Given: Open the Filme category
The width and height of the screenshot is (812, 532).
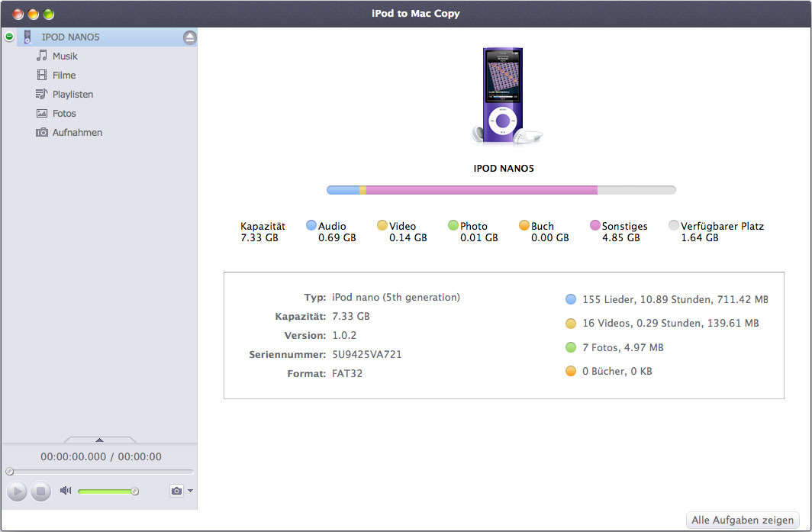Looking at the screenshot, I should pyautogui.click(x=63, y=75).
